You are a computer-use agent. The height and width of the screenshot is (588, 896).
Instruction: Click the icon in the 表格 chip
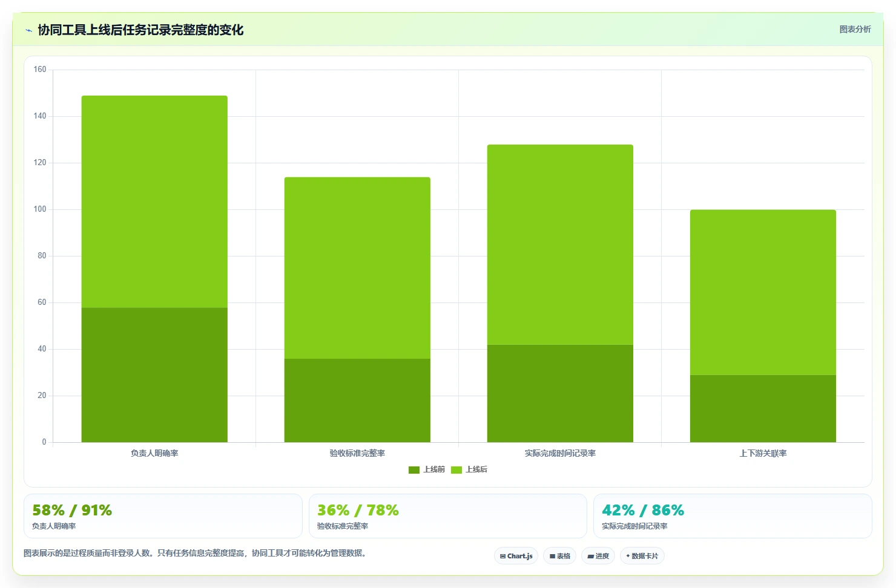pos(552,556)
